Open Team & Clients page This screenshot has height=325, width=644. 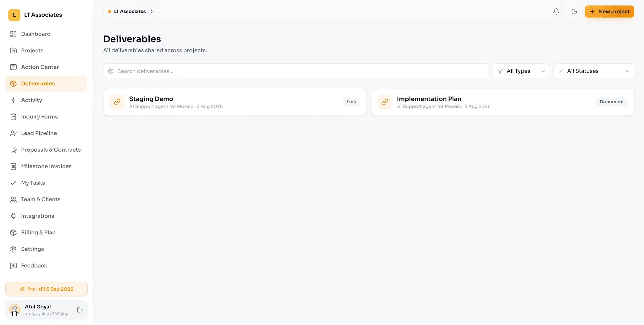click(46, 199)
